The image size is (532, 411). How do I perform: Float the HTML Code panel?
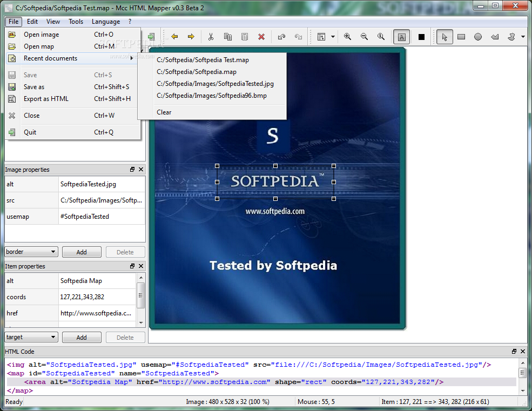tap(514, 352)
